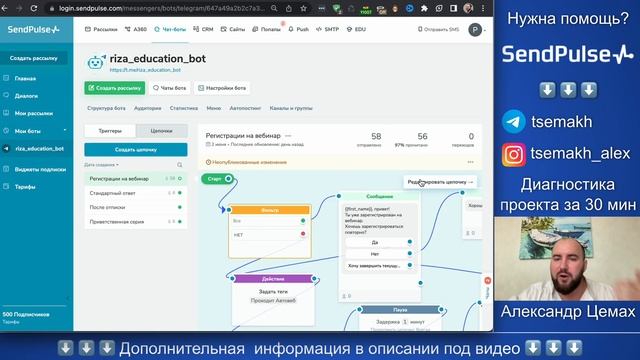Reload the browser page
The image size is (640, 360).
34,8
